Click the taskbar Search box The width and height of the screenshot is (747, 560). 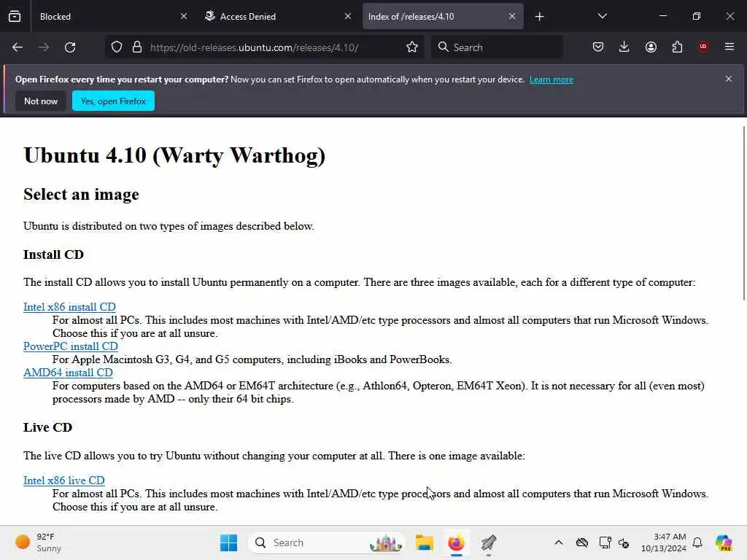[x=326, y=542]
